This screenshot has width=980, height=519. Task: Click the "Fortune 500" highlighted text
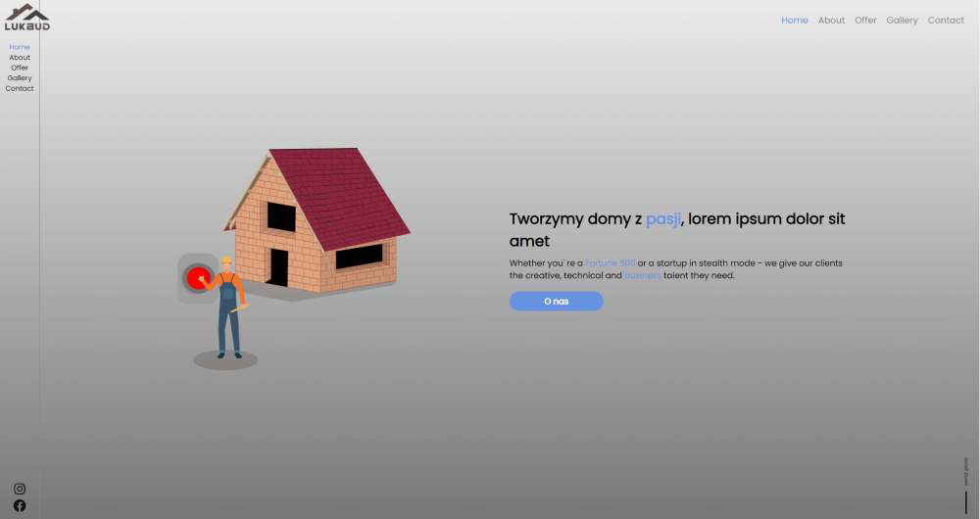click(610, 263)
